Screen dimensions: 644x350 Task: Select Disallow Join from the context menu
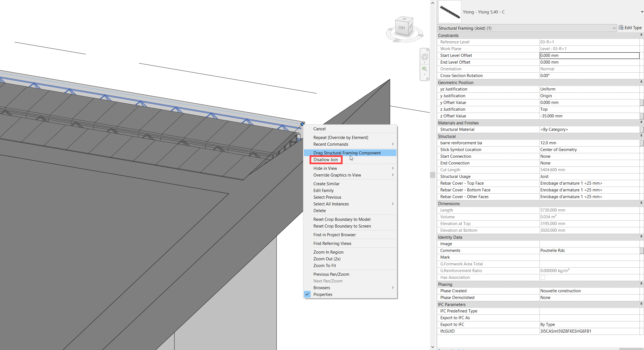coord(326,159)
